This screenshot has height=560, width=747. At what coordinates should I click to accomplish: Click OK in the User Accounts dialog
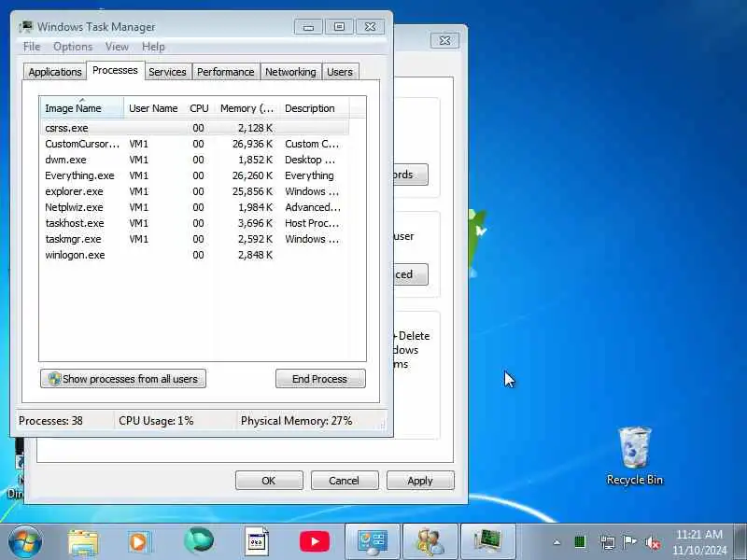[x=269, y=481]
